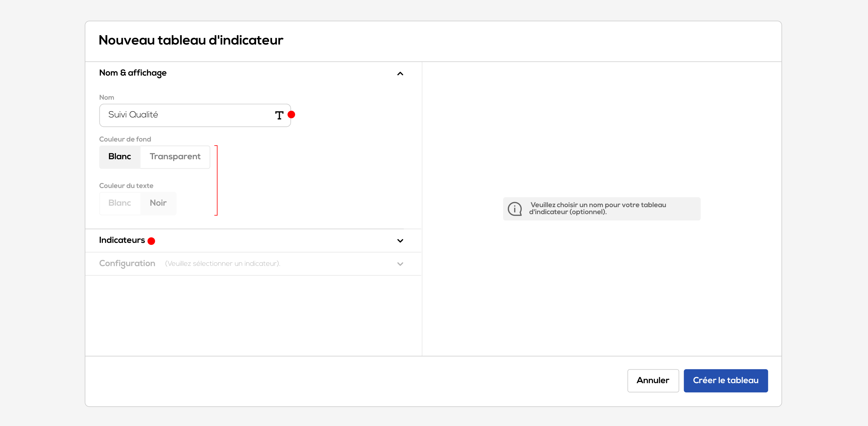Image resolution: width=868 pixels, height=426 pixels.
Task: Click Créer le tableau button
Action: pos(726,380)
